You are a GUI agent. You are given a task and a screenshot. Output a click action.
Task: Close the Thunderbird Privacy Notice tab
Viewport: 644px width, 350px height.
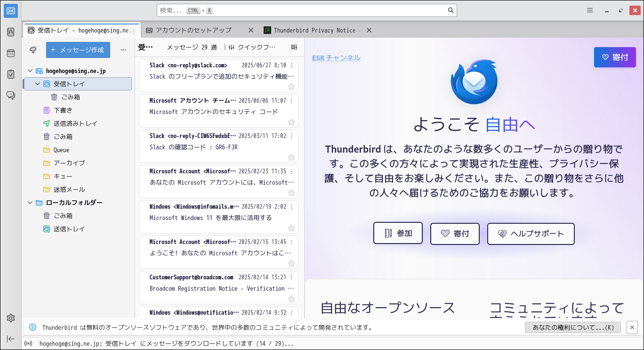point(369,30)
